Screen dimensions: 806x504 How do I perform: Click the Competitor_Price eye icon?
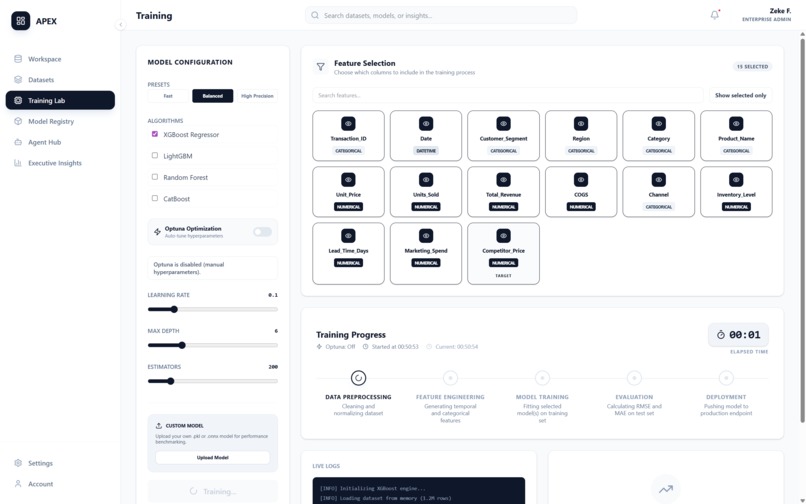(x=503, y=236)
